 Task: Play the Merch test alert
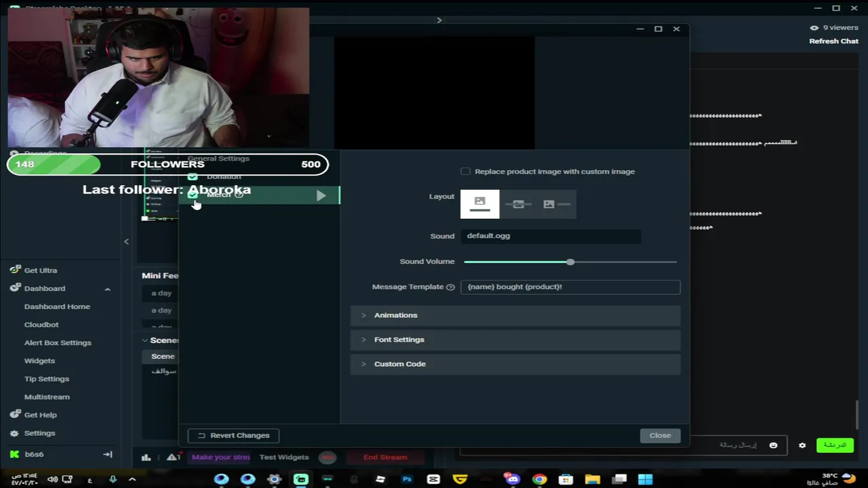(321, 196)
